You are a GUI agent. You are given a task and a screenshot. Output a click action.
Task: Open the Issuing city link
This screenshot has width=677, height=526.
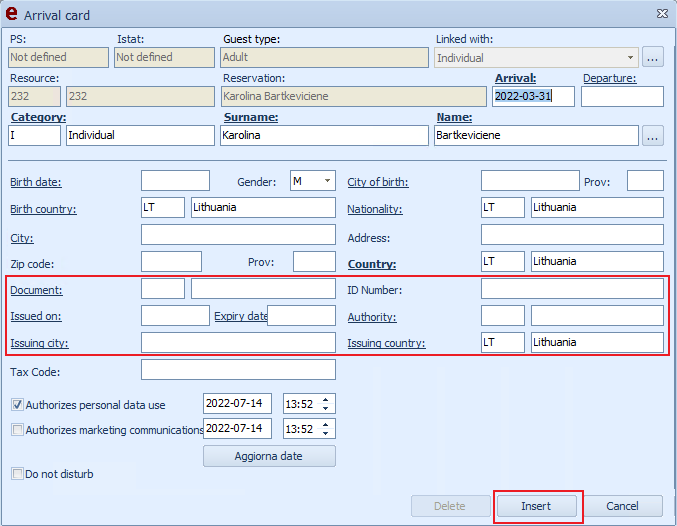point(39,343)
